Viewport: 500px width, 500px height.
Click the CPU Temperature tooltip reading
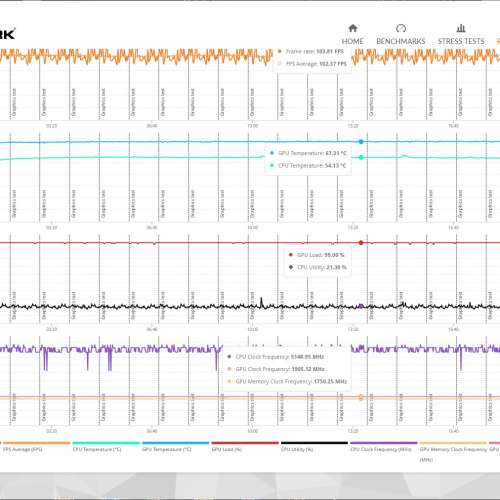(312, 165)
